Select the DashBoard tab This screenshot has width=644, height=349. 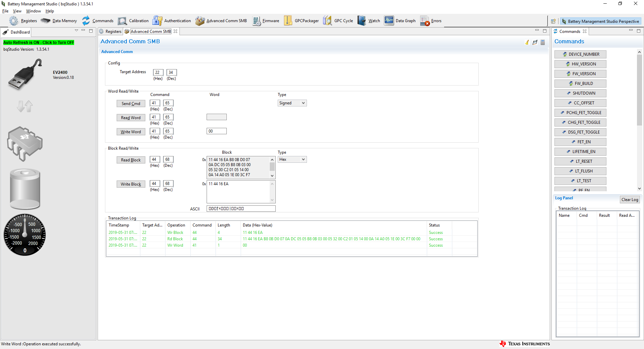(17, 32)
